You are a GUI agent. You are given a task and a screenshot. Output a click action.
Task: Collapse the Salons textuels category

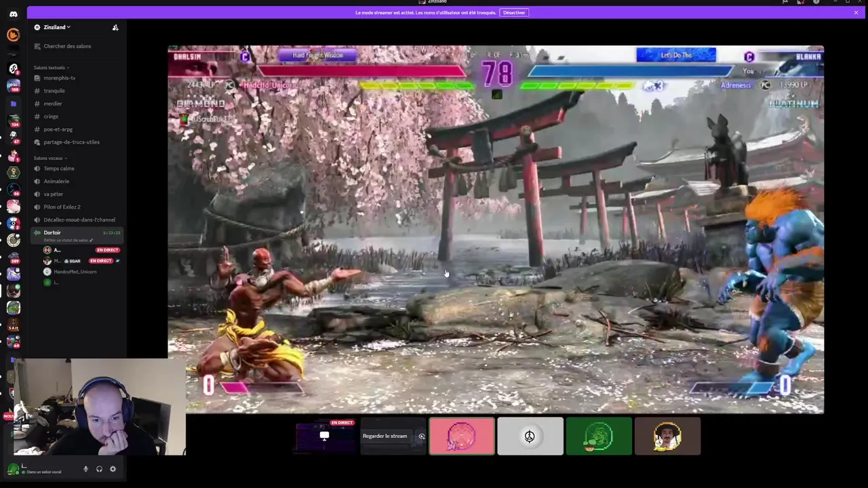pos(51,68)
